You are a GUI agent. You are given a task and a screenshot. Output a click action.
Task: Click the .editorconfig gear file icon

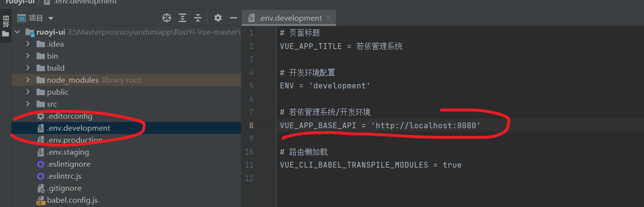pos(41,116)
